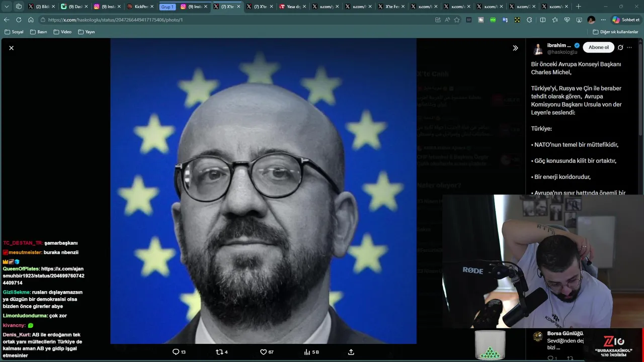
Task: Open the Video bookmarks folder
Action: (63, 32)
